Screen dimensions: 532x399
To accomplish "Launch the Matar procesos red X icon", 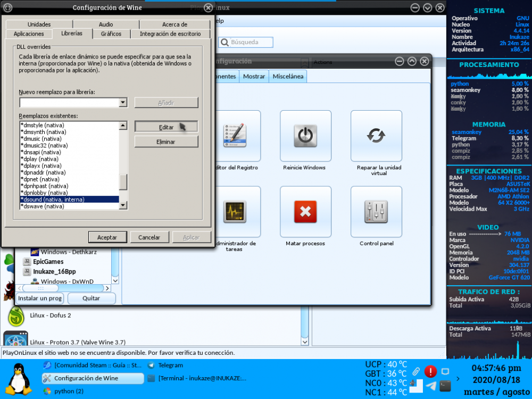I will 305,212.
